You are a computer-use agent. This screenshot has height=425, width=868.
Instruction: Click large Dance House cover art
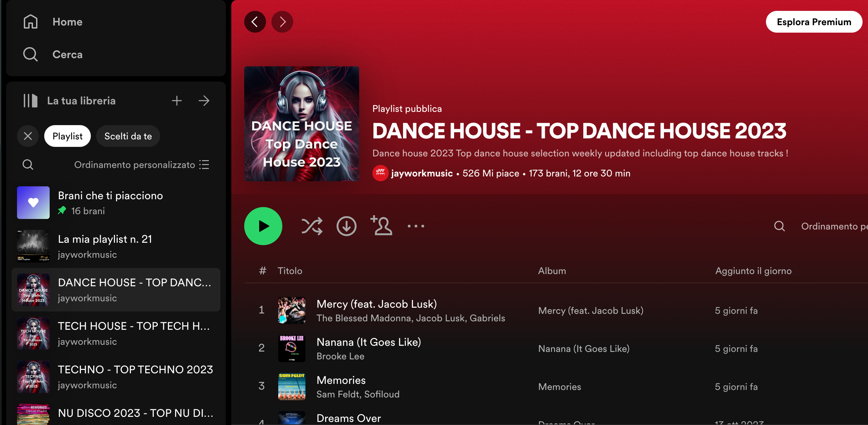(302, 124)
